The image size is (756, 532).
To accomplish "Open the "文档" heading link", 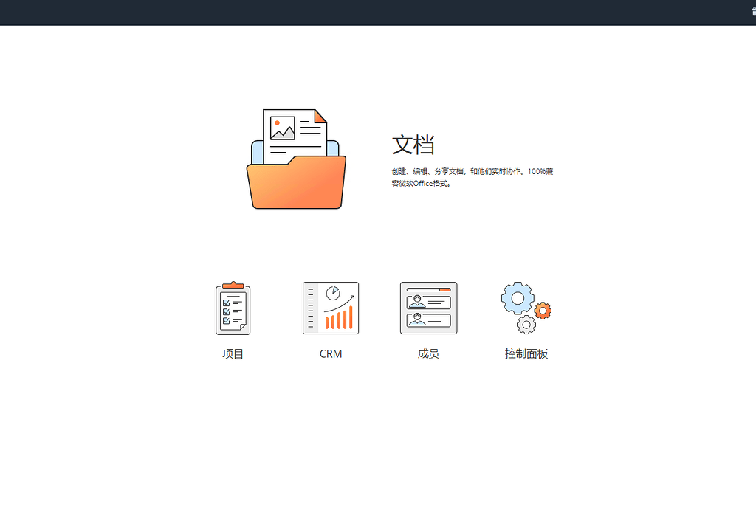I will 413,145.
